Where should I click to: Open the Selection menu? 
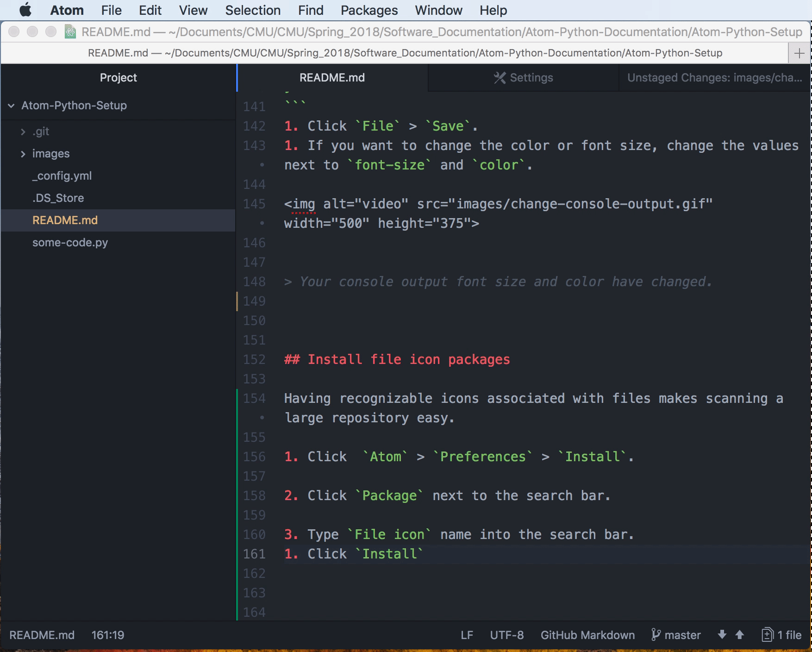coord(253,10)
